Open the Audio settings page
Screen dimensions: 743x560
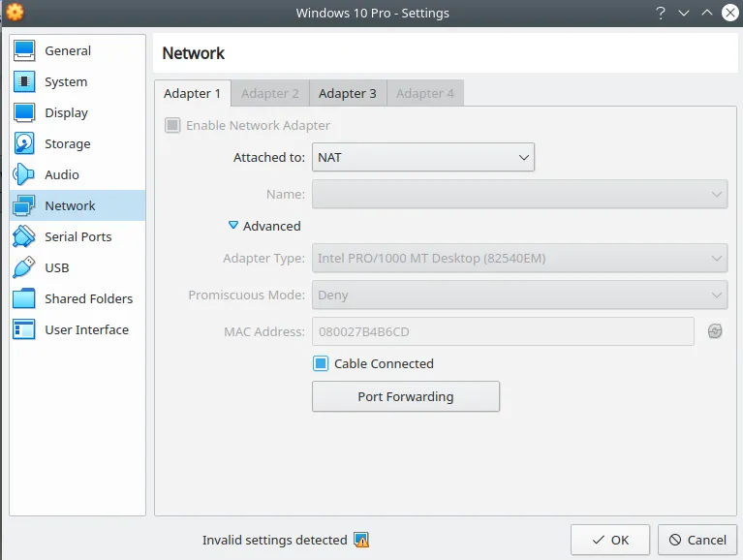[x=77, y=174]
